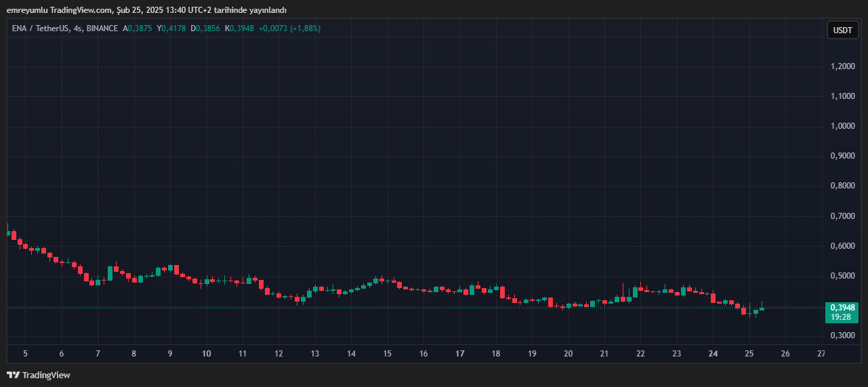The width and height of the screenshot is (868, 387).
Task: Click date 15 on the time axis
Action: pyautogui.click(x=387, y=354)
